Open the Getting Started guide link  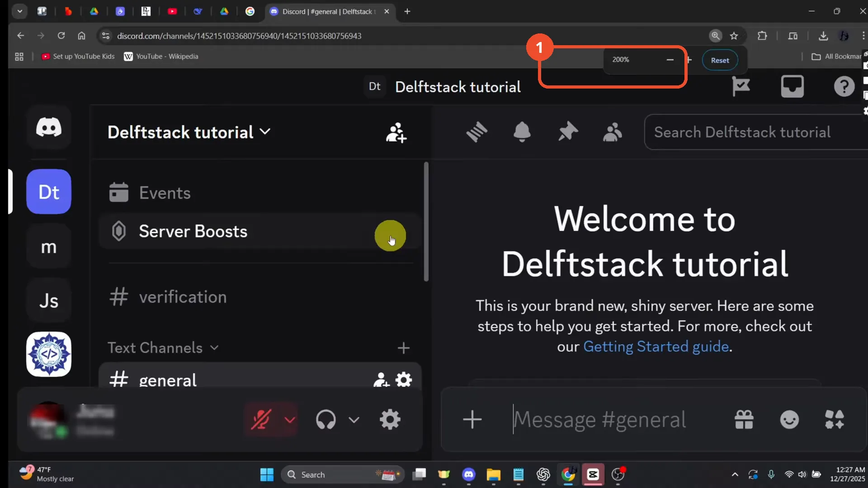pos(656,347)
